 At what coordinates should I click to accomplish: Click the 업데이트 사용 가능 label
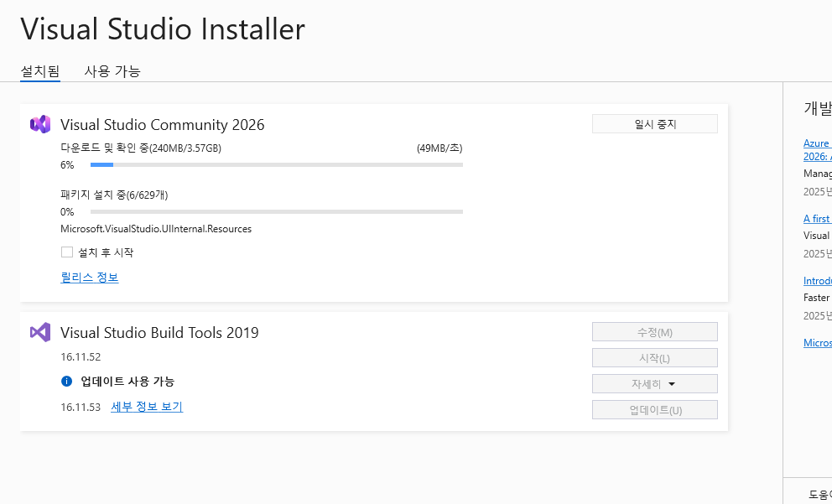pyautogui.click(x=127, y=382)
